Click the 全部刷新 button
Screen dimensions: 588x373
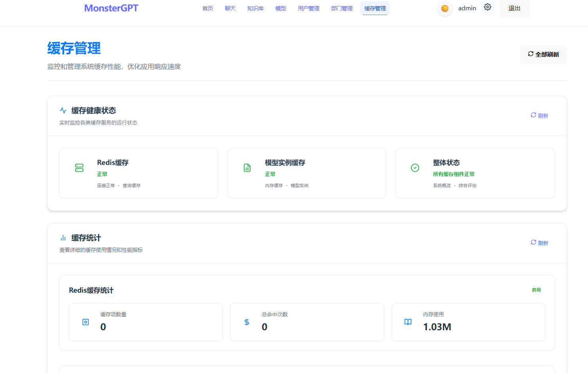coord(543,55)
